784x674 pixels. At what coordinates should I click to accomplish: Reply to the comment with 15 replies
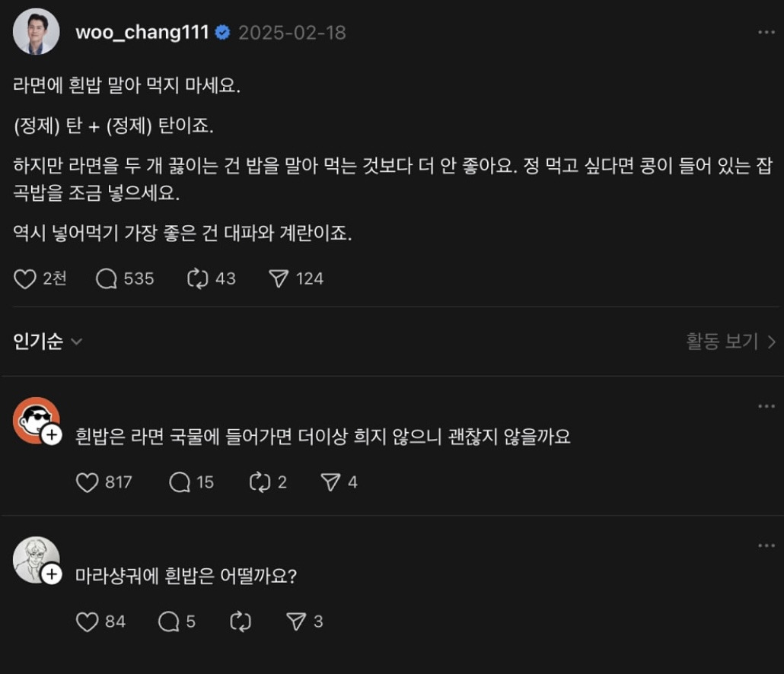[x=180, y=482]
